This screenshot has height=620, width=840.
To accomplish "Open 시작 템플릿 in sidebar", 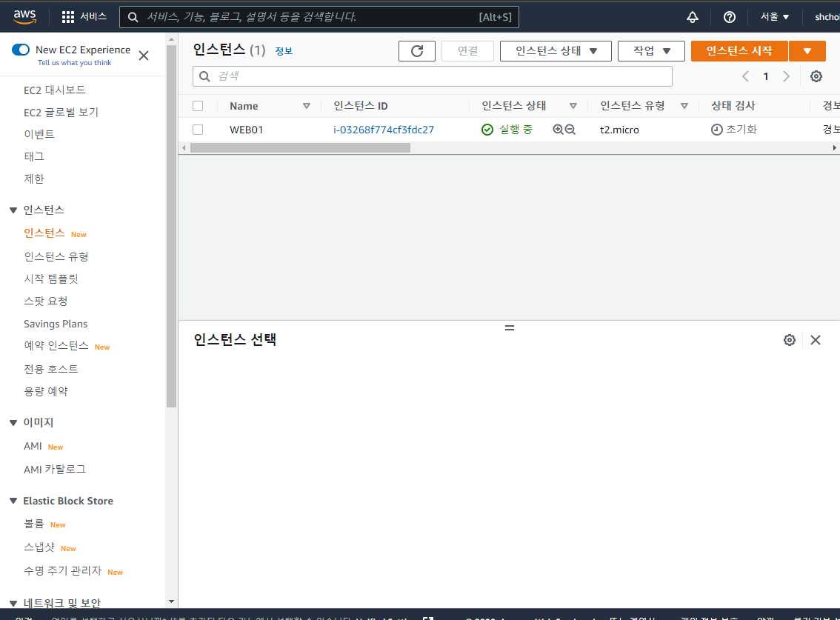I will 51,279.
